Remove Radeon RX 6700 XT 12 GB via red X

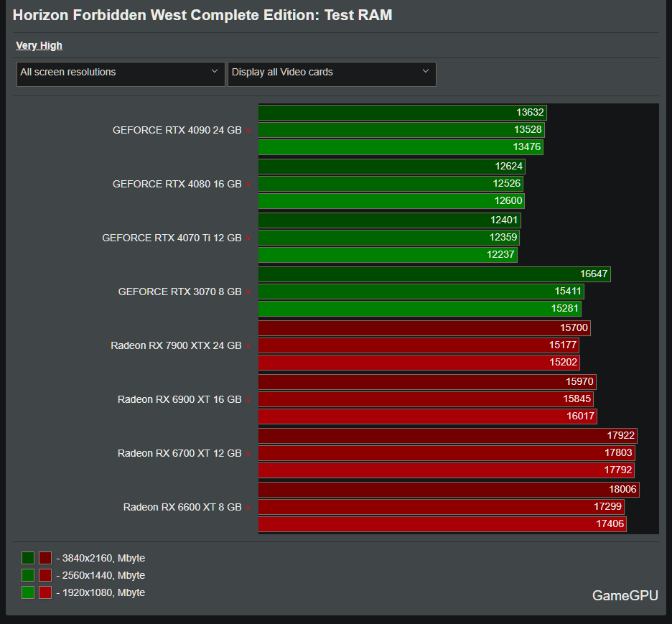point(248,453)
